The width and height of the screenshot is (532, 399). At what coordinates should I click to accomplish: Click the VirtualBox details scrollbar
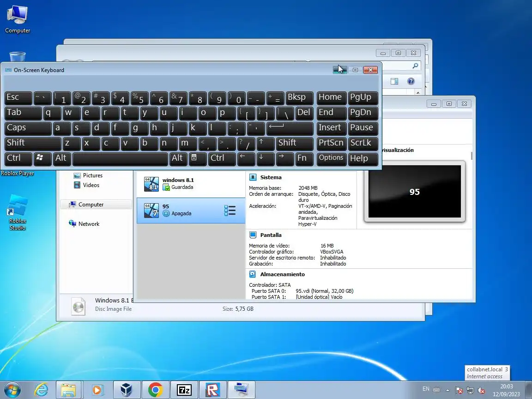pyautogui.click(x=471, y=156)
